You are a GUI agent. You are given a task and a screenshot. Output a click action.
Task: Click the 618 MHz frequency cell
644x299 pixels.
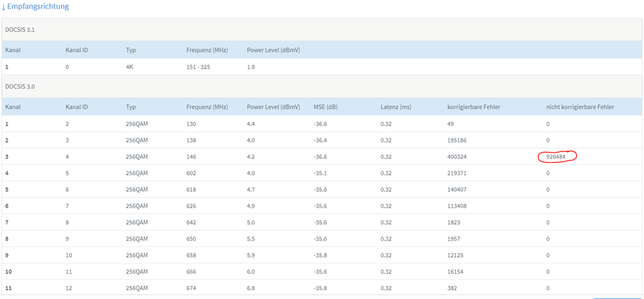tap(191, 189)
